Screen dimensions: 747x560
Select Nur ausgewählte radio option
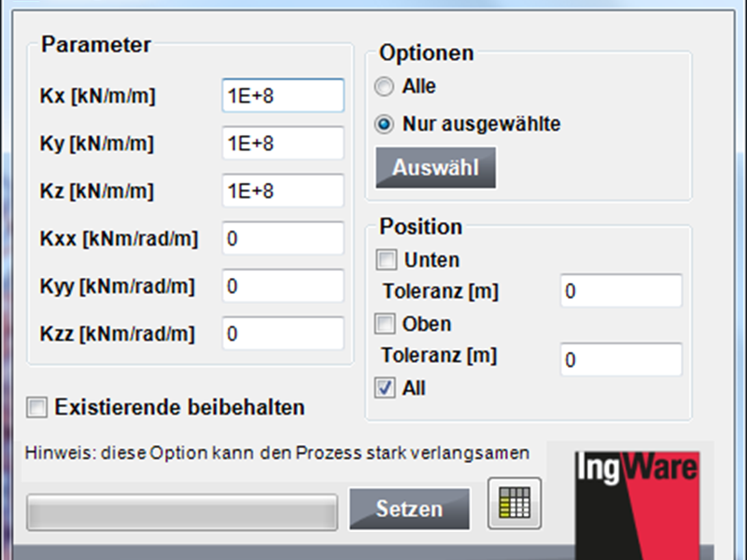point(385,123)
